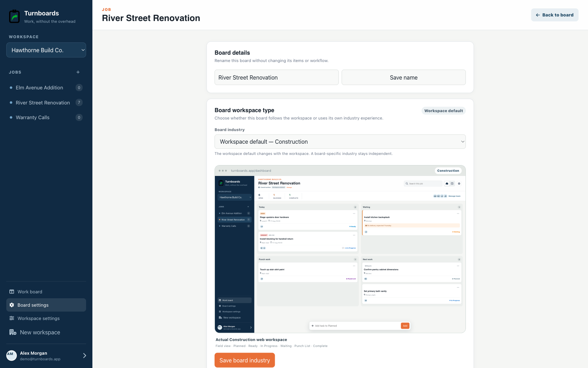
Task: Click the Save name button
Action: coord(404,77)
